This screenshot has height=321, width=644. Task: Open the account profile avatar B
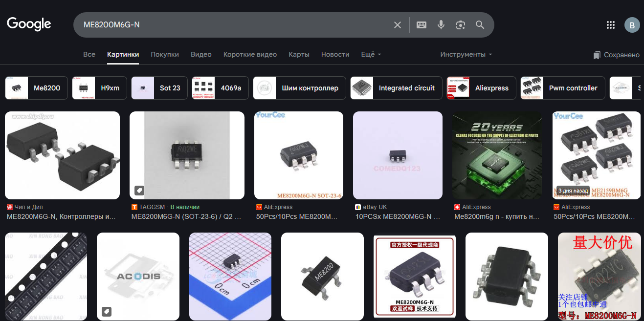pos(632,25)
